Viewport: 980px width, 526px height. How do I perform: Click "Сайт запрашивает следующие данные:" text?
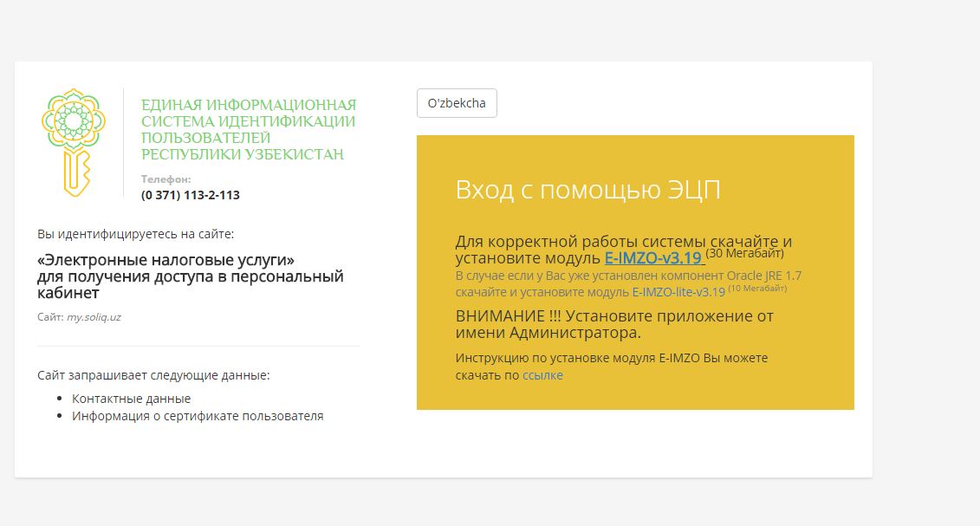(x=153, y=375)
